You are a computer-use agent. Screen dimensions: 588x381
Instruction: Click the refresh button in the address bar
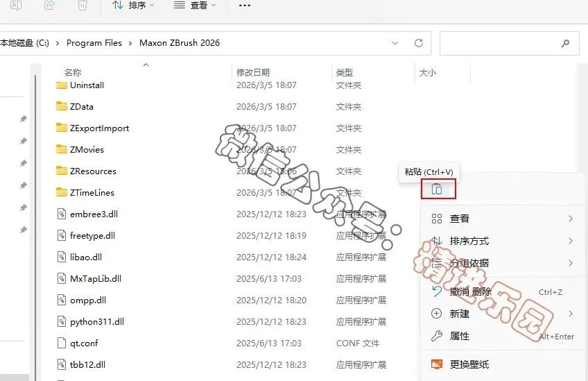419,43
